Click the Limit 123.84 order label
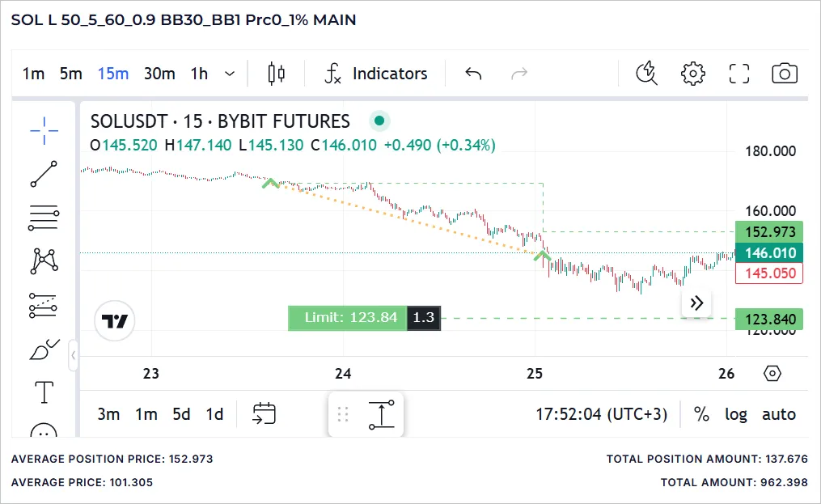Screen dimensions: 821x504 click(x=348, y=317)
